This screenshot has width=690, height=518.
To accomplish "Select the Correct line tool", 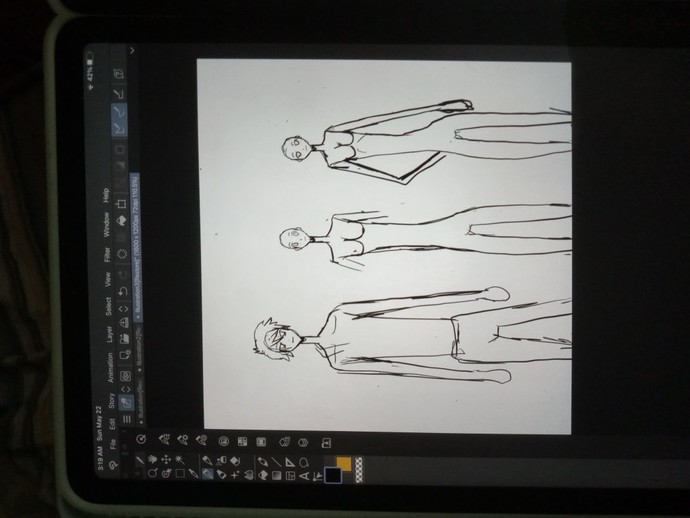I will coord(317,477).
